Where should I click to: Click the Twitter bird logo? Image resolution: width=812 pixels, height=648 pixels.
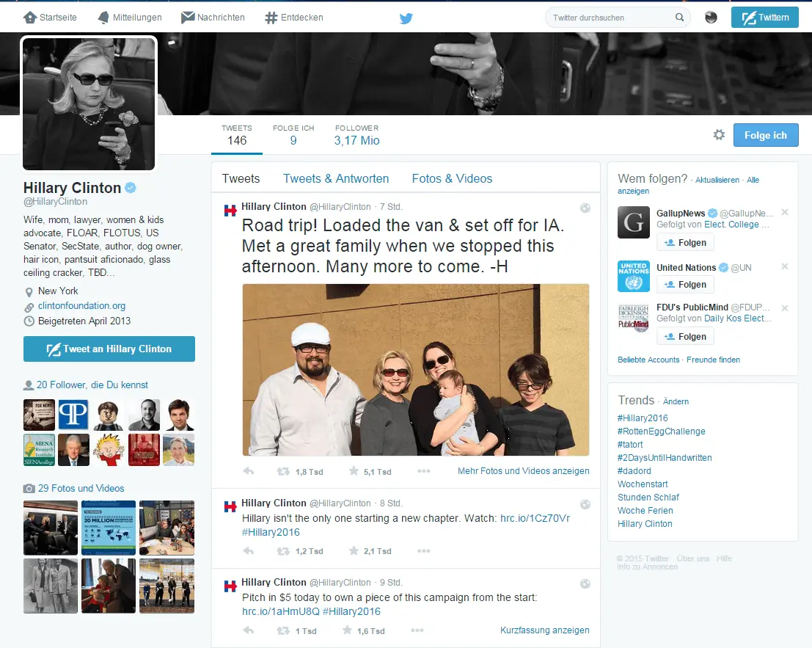coord(406,18)
